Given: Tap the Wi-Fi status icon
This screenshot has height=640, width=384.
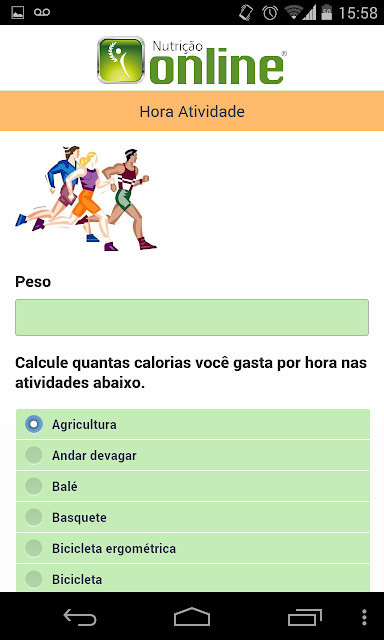Looking at the screenshot, I should click(x=294, y=13).
